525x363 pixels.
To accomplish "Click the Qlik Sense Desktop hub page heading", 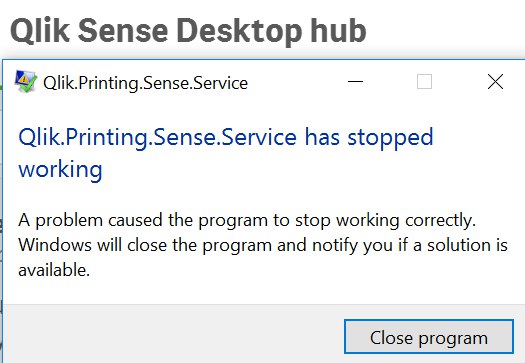I will (188, 31).
